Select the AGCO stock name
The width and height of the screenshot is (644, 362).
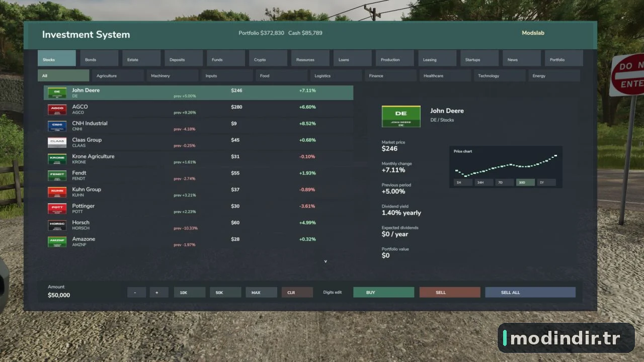(x=80, y=107)
